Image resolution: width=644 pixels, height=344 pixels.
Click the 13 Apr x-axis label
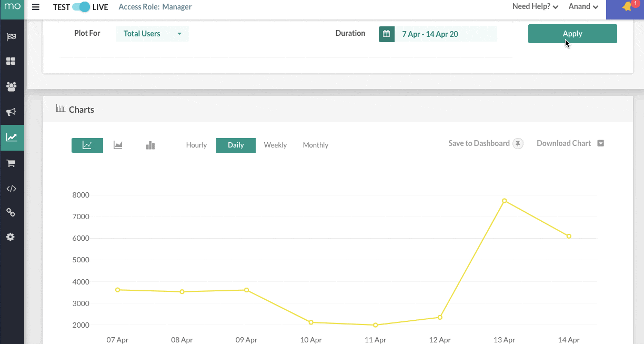click(x=504, y=340)
